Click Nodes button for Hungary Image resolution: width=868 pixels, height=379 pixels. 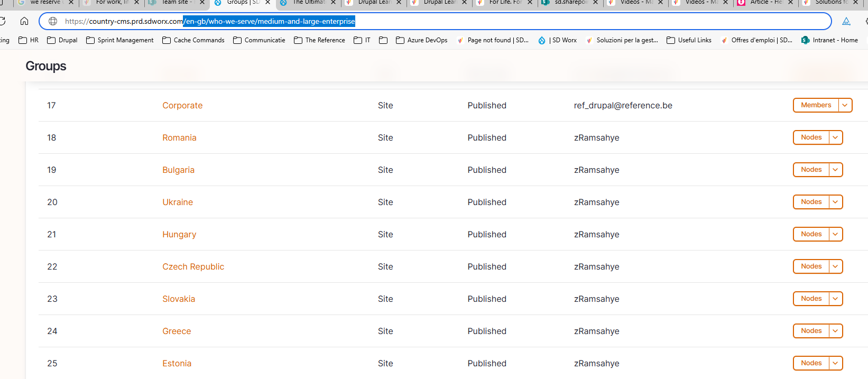(811, 234)
